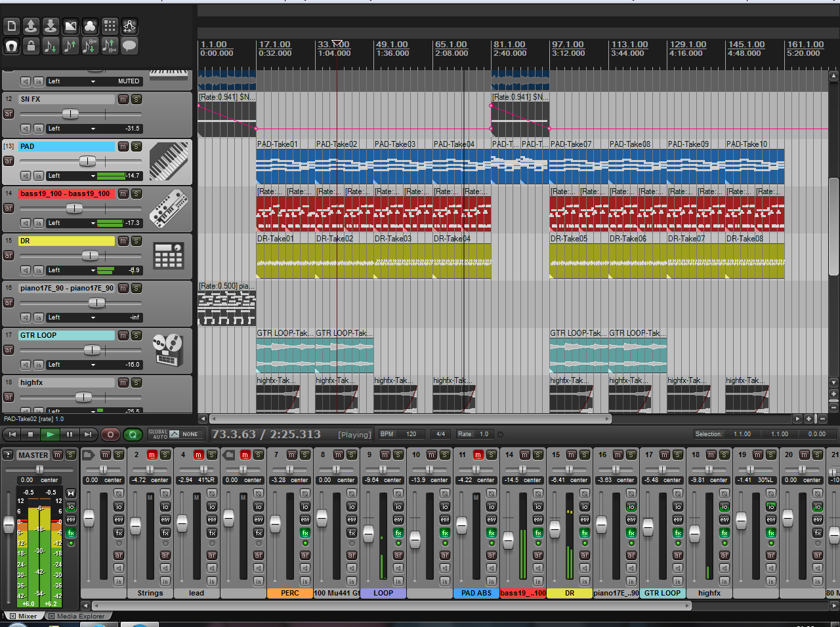The width and height of the screenshot is (840, 627).
Task: Click the New Project toolbar icon
Action: click(11, 26)
